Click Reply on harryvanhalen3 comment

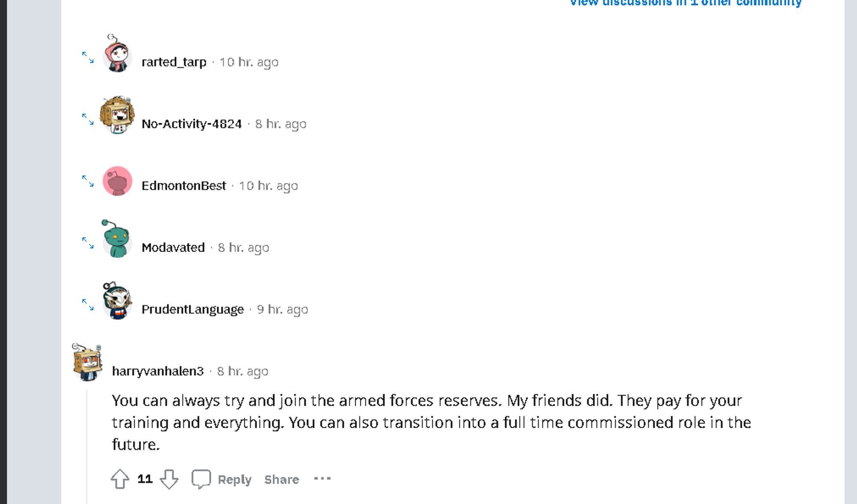click(233, 479)
